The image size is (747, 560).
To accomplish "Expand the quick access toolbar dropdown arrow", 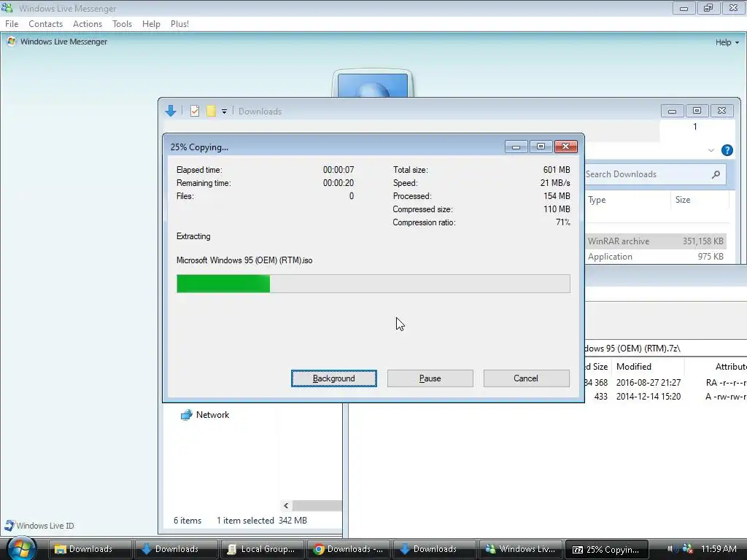I will coord(224,112).
